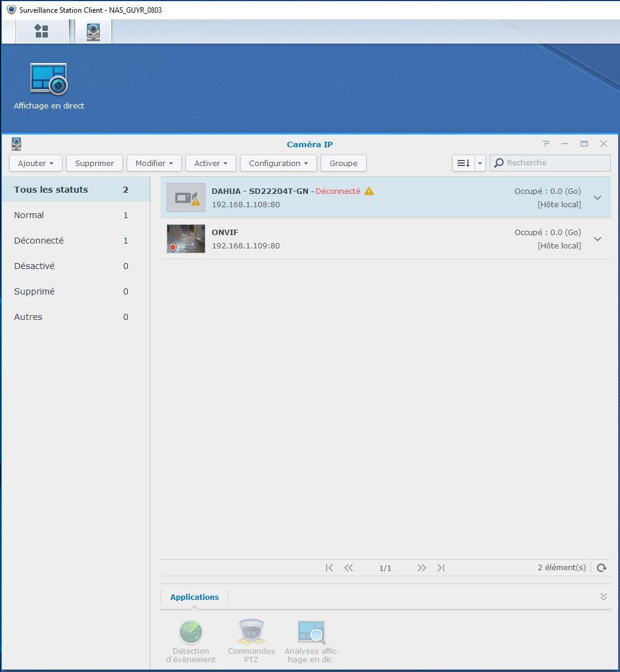The width and height of the screenshot is (620, 672).
Task: Open sort order dropdown arrow
Action: [480, 163]
